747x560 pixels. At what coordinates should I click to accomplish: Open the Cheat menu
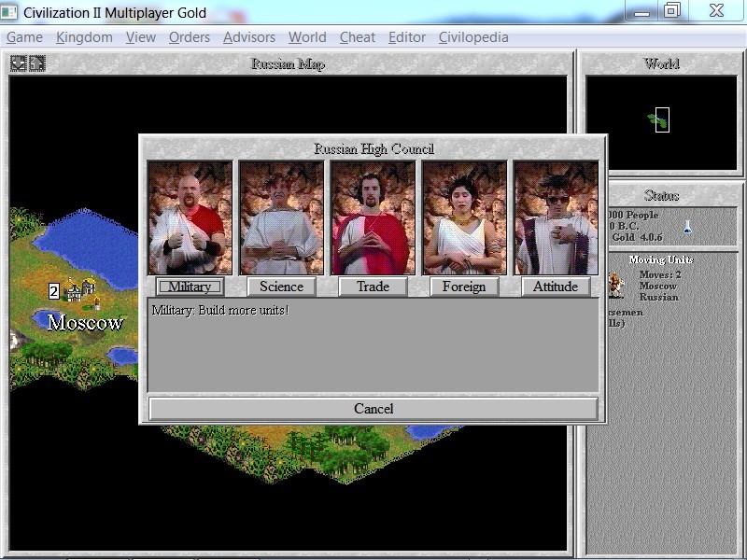click(358, 37)
